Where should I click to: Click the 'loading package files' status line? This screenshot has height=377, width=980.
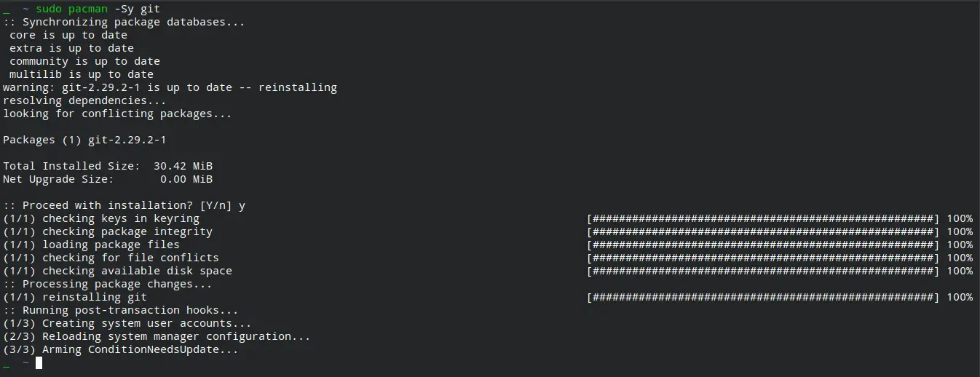tap(91, 245)
